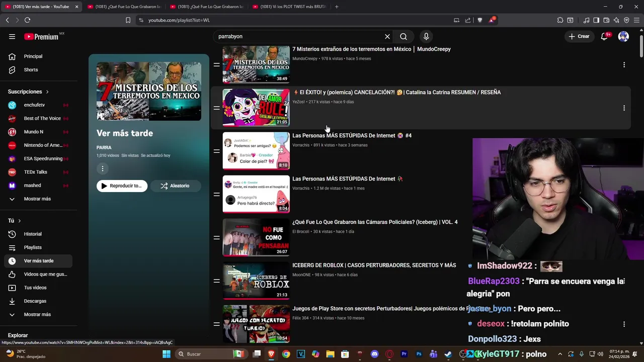Open options for 7 Misterios video

(624, 65)
